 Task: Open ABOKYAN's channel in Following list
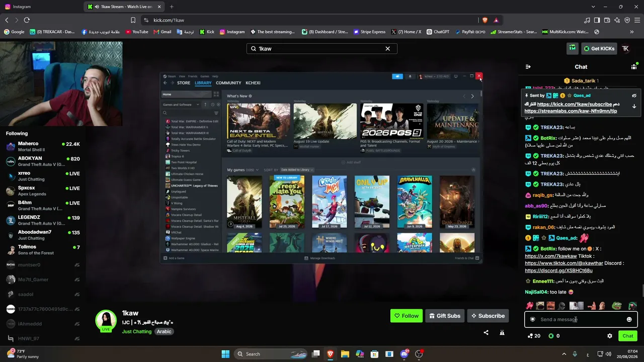pos(43,161)
